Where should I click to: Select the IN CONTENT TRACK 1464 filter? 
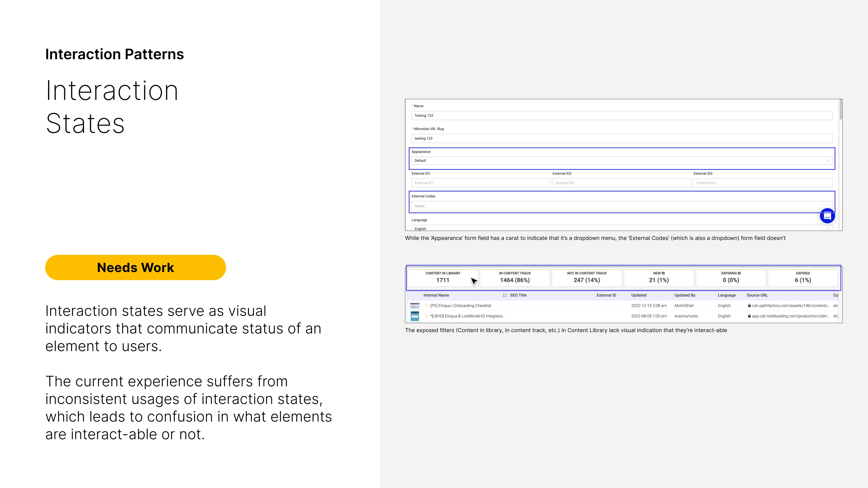tap(515, 278)
